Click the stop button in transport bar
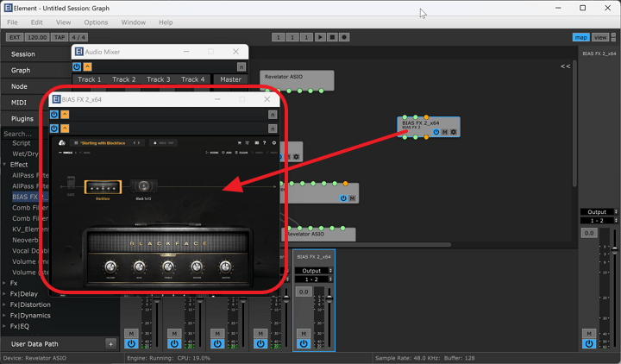 tap(332, 37)
